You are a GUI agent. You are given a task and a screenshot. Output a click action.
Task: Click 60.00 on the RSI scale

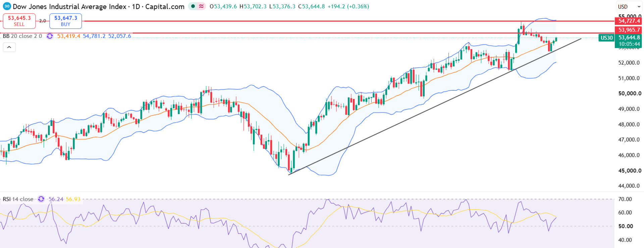click(625, 212)
